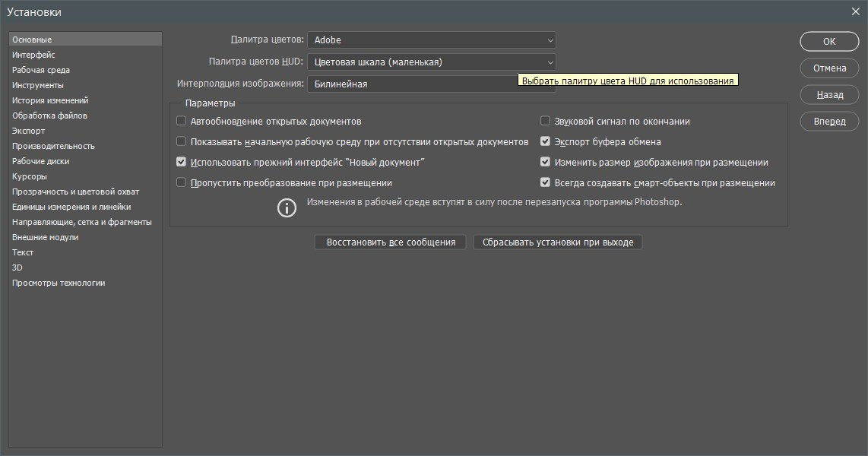Click Восстановить все сообщения button

coord(390,242)
